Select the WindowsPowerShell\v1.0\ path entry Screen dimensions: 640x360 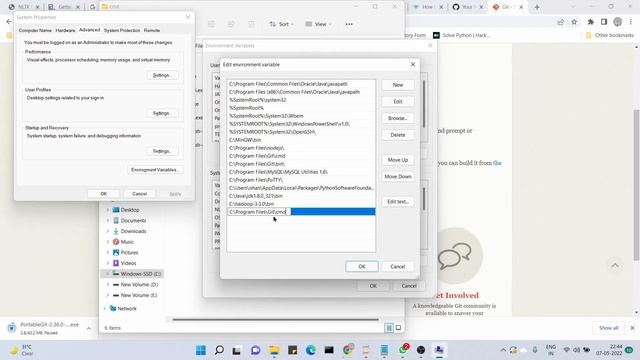point(301,124)
